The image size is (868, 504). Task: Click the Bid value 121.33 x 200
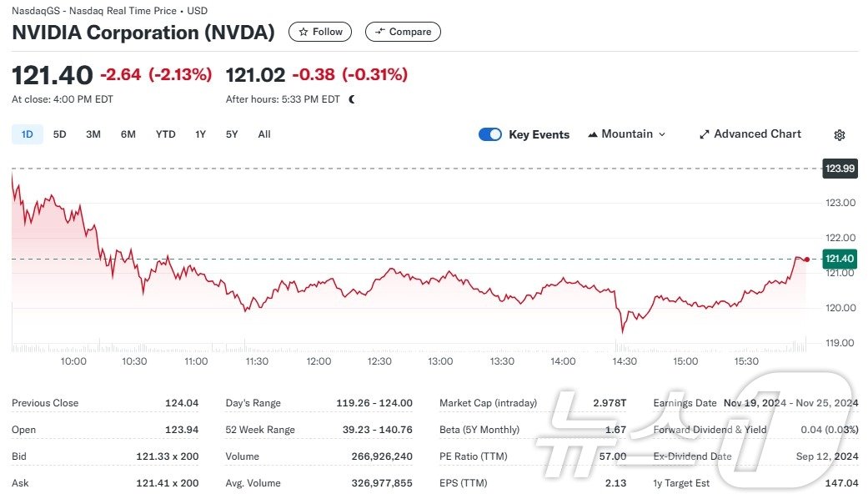tap(167, 456)
